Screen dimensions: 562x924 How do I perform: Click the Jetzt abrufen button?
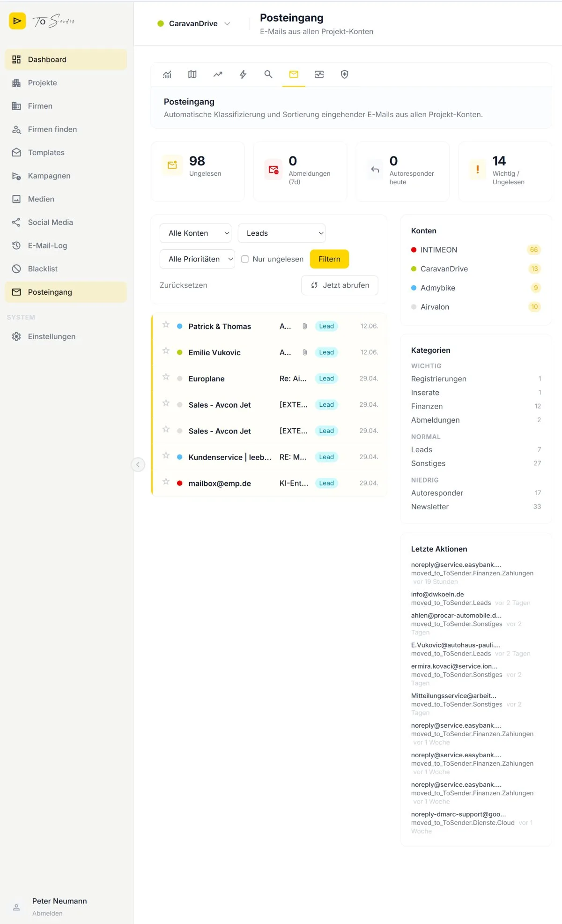340,285
